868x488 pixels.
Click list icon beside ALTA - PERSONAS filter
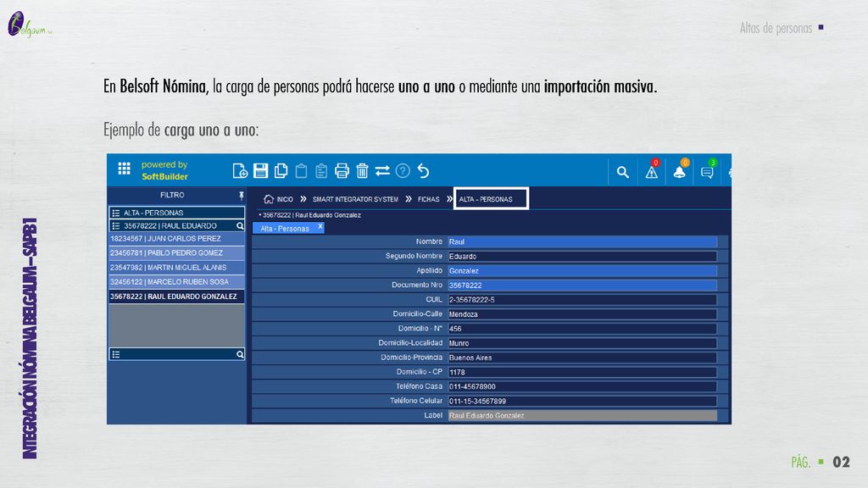tap(115, 213)
